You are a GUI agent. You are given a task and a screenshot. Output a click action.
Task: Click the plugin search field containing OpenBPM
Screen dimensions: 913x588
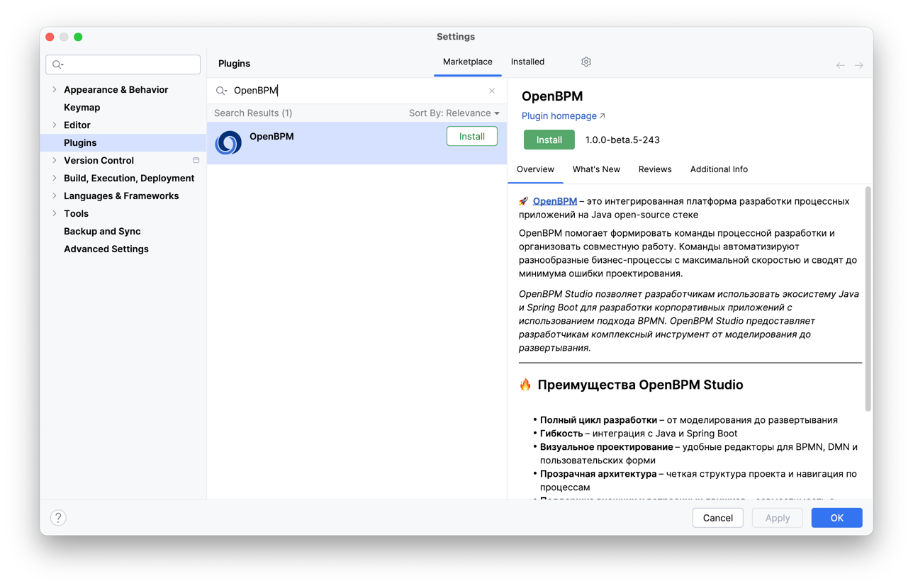[x=358, y=91]
